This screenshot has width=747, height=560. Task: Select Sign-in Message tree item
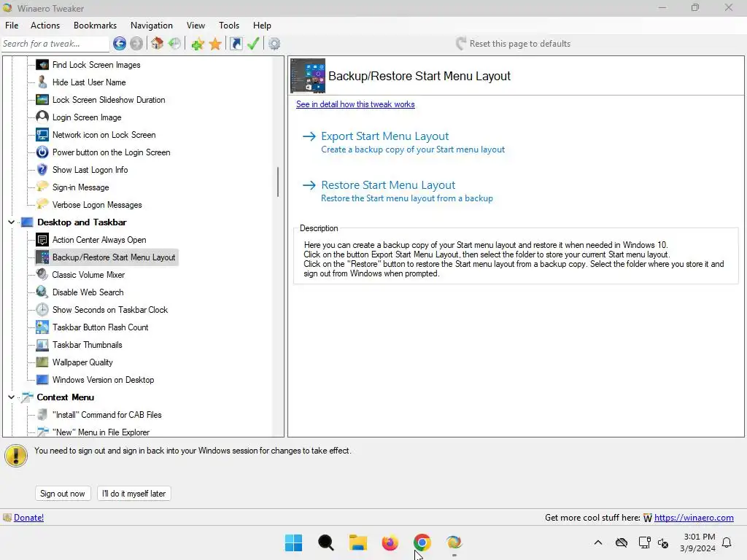(x=80, y=187)
